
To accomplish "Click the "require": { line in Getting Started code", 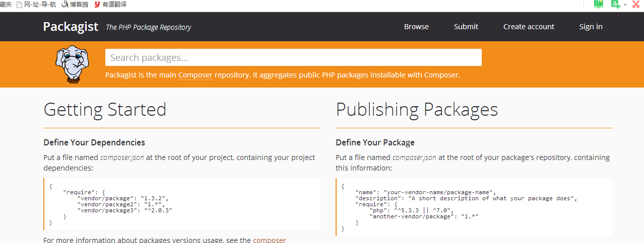I will (x=83, y=192).
